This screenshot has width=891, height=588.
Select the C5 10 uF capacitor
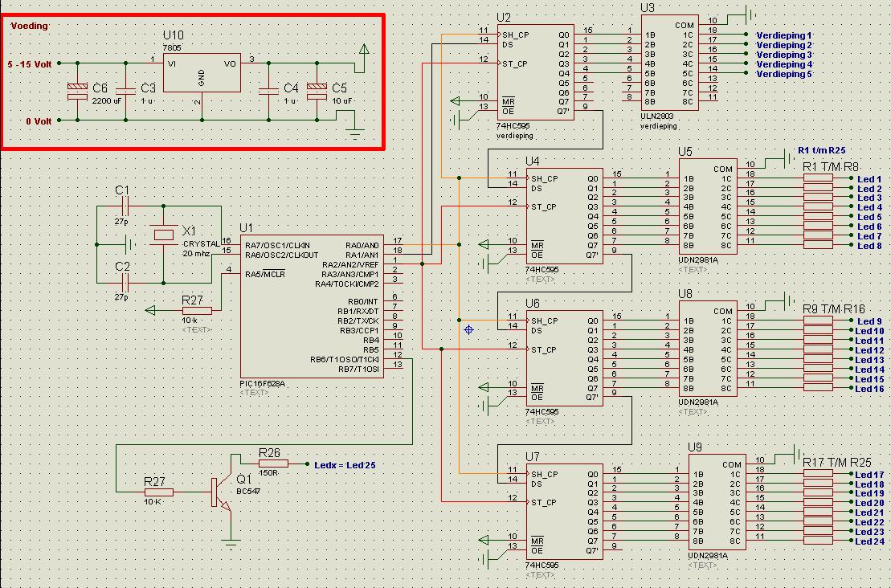point(318,92)
